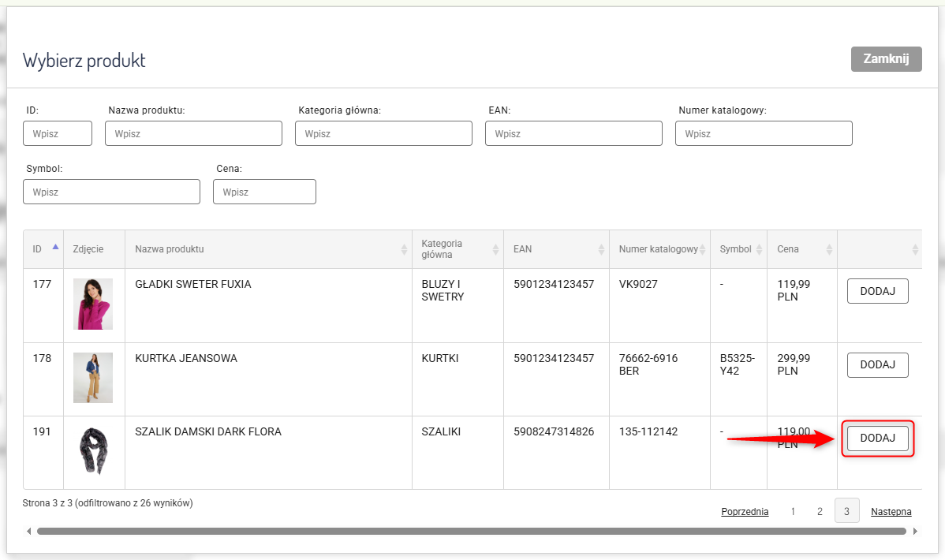Close dialog with Zamknij button
Screen dimensions: 945x560
pos(886,59)
